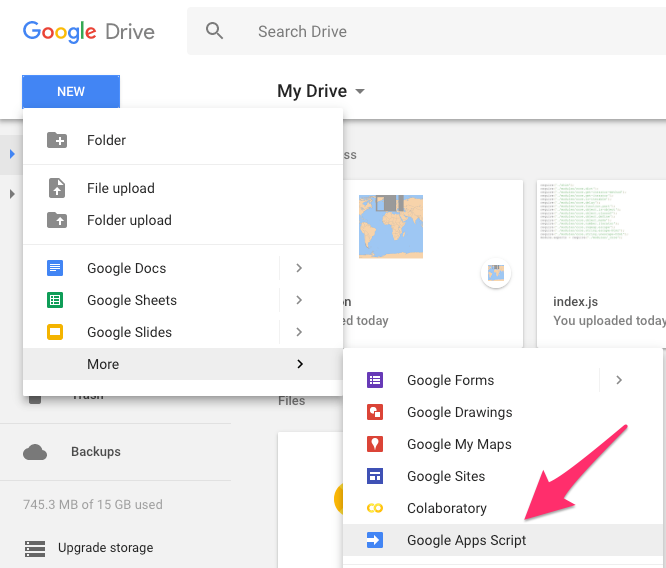Open the More menu item
666x568 pixels.
point(183,364)
